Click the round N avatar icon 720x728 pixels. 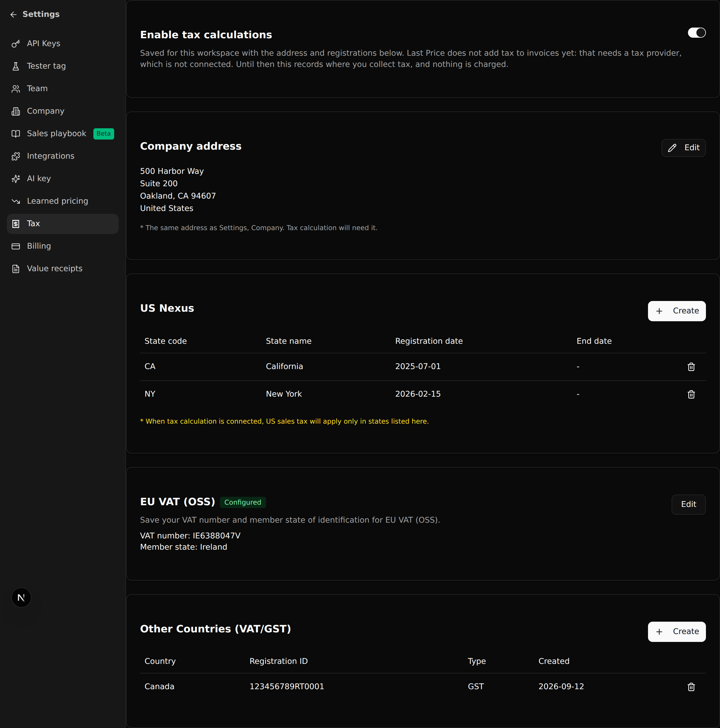tap(21, 597)
